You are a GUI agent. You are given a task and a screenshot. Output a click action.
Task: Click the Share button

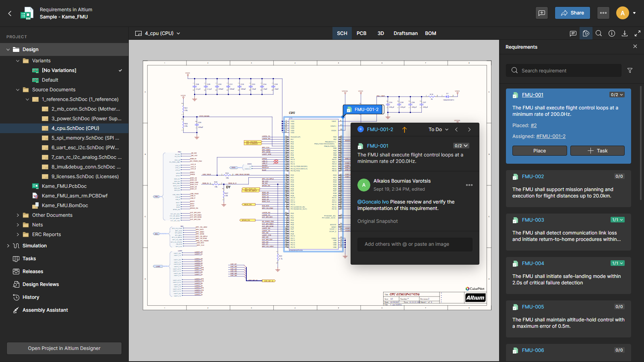(x=572, y=13)
